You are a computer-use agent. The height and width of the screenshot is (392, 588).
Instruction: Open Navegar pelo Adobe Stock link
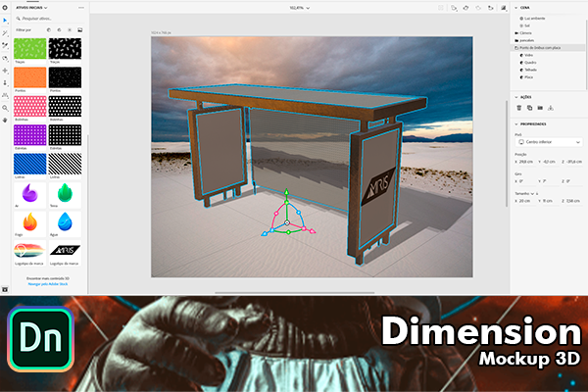[48, 284]
